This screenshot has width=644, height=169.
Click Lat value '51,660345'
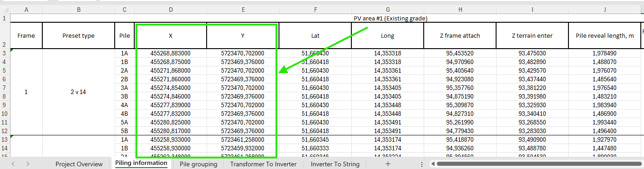pyautogui.click(x=315, y=139)
